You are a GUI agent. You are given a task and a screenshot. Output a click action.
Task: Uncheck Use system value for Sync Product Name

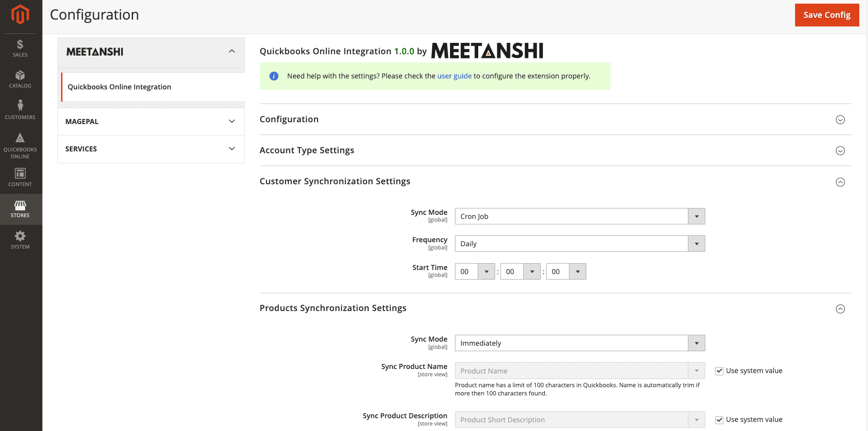point(719,371)
